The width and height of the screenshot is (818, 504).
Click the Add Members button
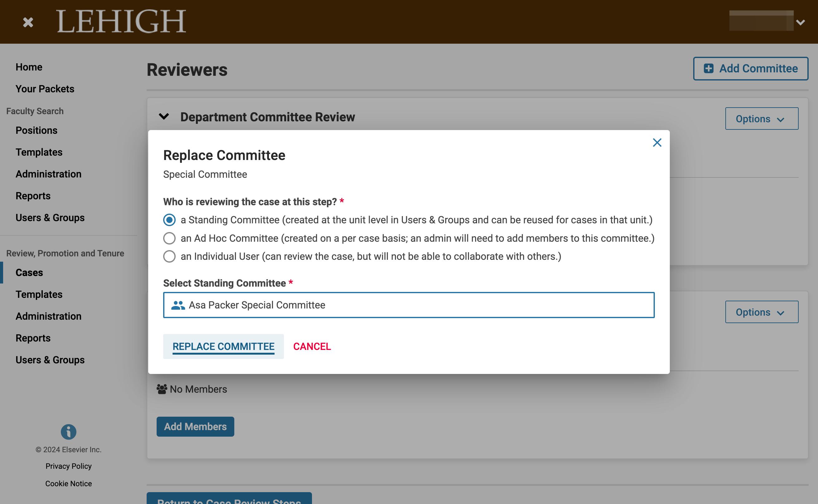click(x=195, y=426)
